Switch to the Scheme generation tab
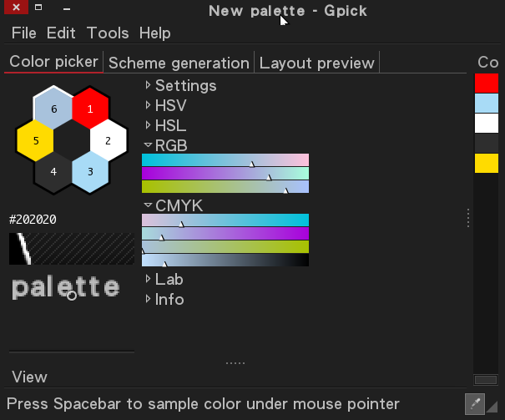This screenshot has height=420, width=505. pyautogui.click(x=179, y=63)
